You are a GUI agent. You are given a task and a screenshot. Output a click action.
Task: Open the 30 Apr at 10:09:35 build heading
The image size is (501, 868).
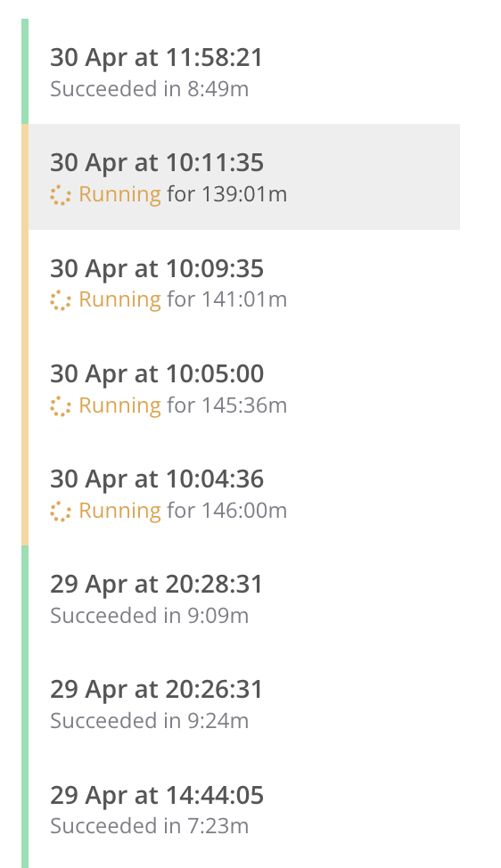coord(157,268)
